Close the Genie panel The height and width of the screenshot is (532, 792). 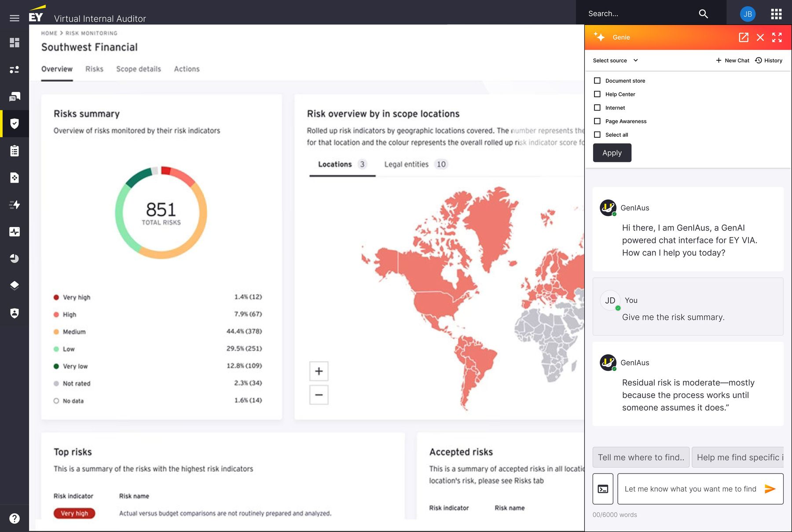point(760,37)
